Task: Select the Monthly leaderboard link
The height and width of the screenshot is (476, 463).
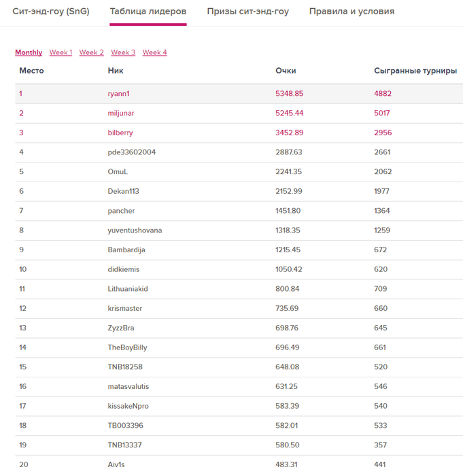Action: [29, 52]
